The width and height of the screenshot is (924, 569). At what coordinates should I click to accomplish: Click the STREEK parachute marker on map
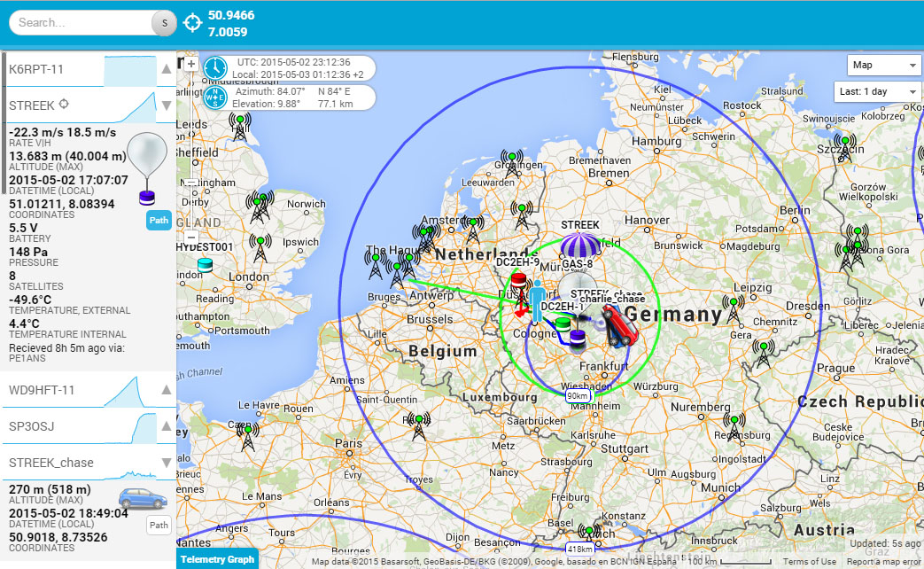pyautogui.click(x=580, y=246)
